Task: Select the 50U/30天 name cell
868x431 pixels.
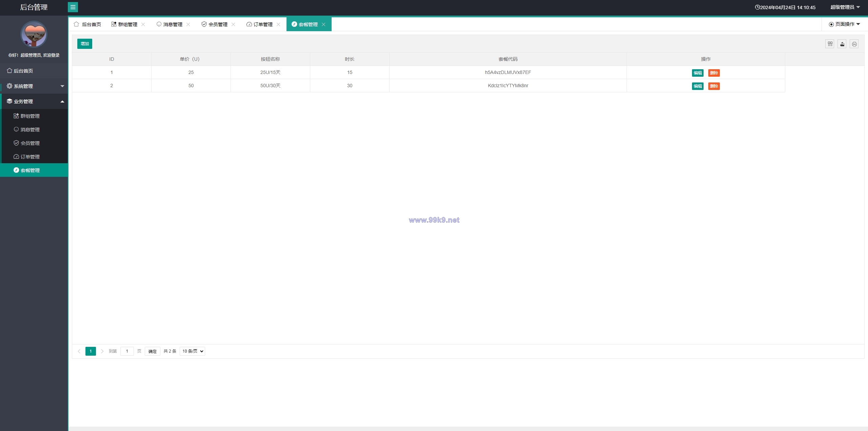Action: tap(270, 86)
